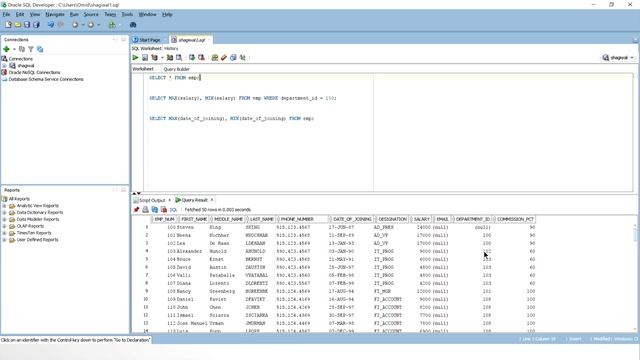This screenshot has width=640, height=360.
Task: Expand the User Defined Reports folder
Action: click(x=4, y=240)
